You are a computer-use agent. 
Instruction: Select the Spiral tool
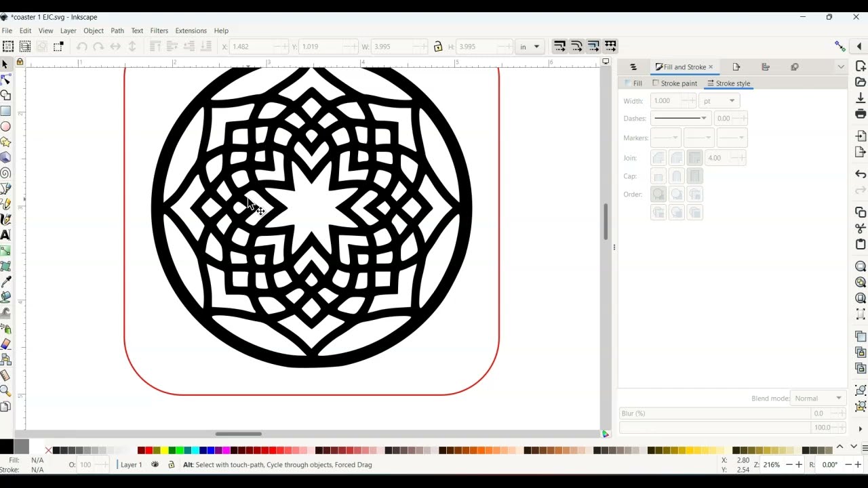point(5,174)
